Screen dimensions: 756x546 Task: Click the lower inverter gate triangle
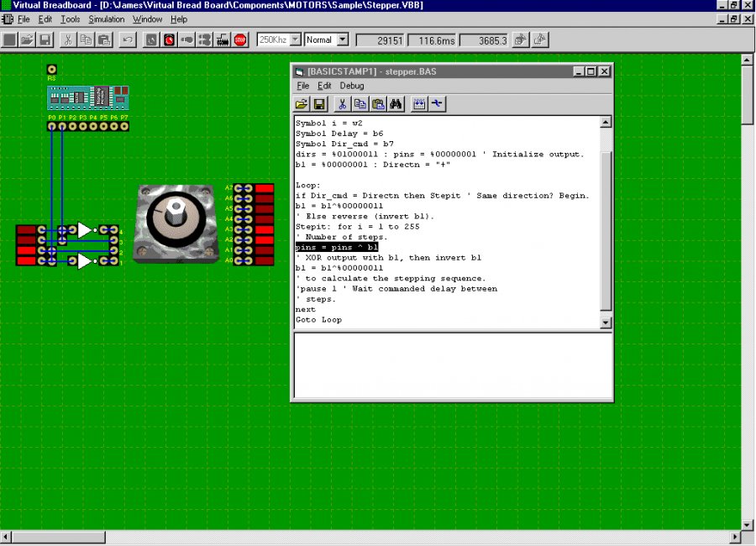click(84, 261)
